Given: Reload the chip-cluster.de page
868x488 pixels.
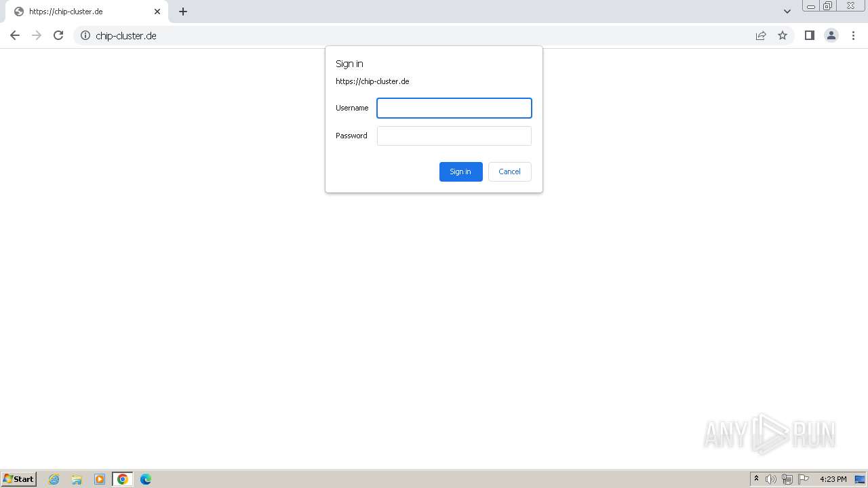Looking at the screenshot, I should 58,35.
